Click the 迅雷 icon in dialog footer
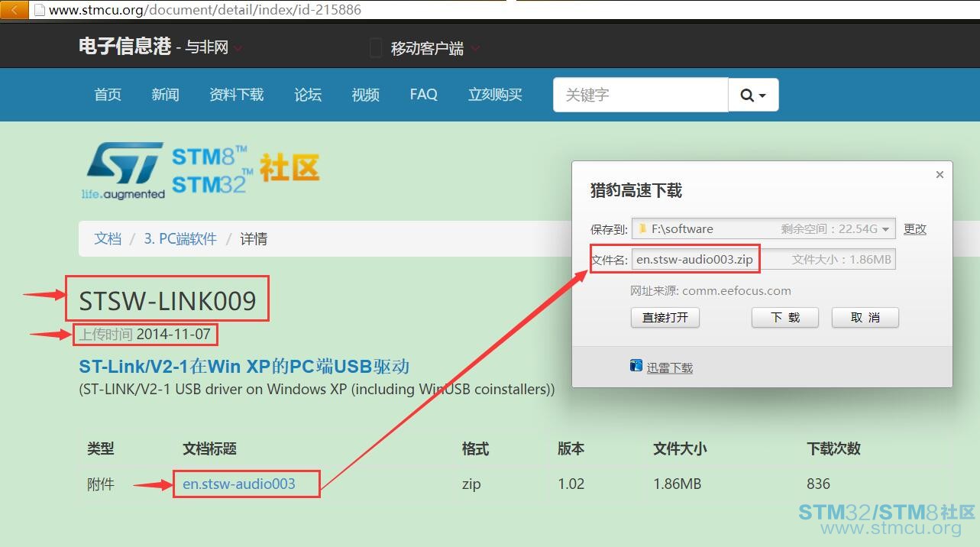The width and height of the screenshot is (980, 547). coord(636,366)
